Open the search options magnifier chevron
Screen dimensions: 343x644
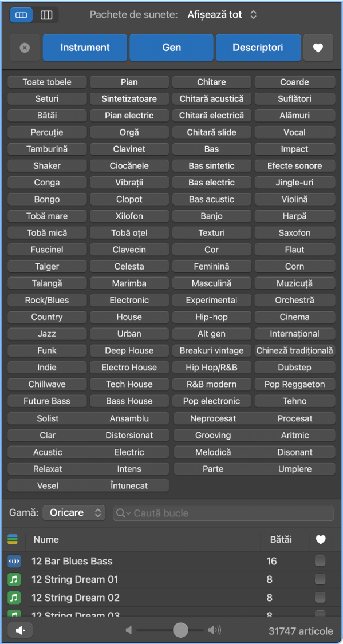[123, 513]
